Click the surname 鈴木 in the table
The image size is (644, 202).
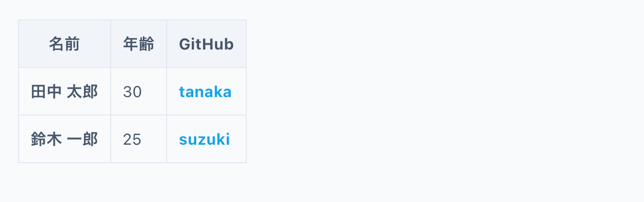46,139
